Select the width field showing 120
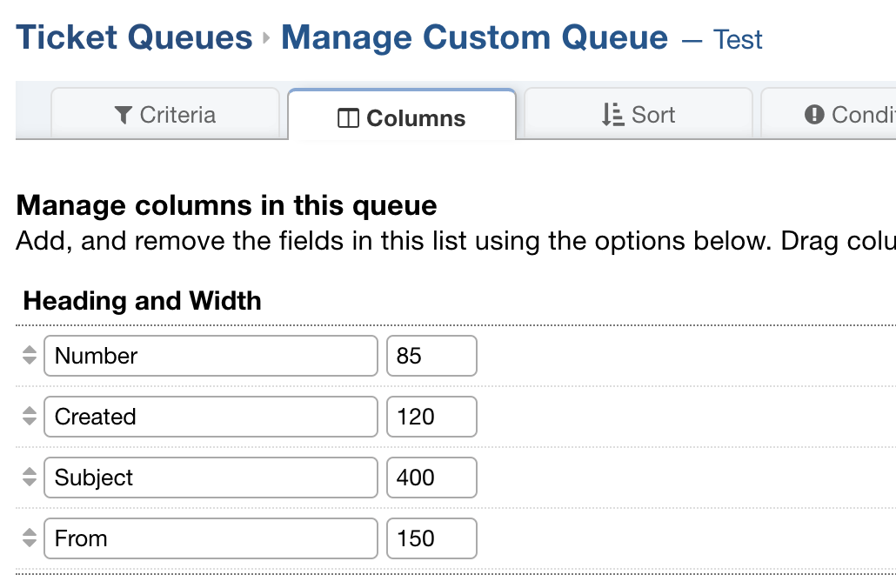Image resolution: width=896 pixels, height=588 pixels. tap(431, 417)
